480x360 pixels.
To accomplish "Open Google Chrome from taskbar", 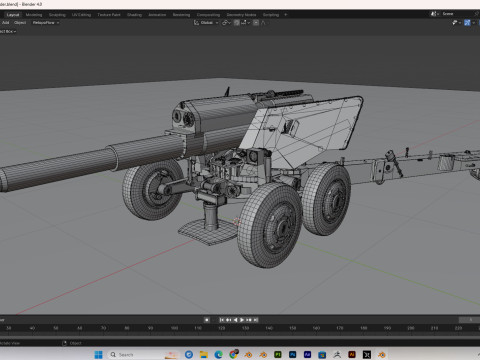I will point(233,355).
